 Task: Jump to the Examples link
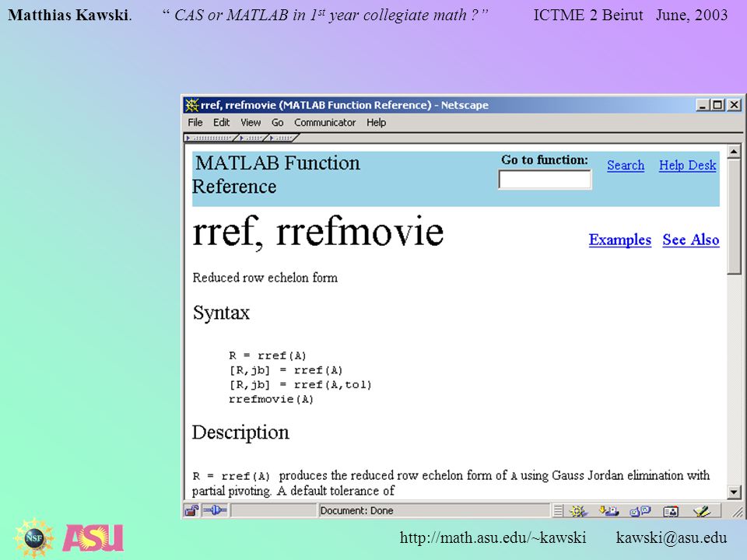point(620,240)
